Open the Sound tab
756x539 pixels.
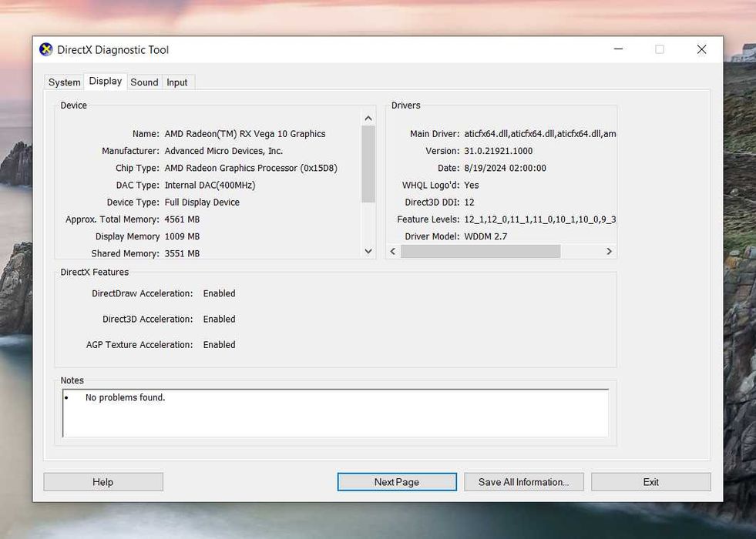coord(144,82)
